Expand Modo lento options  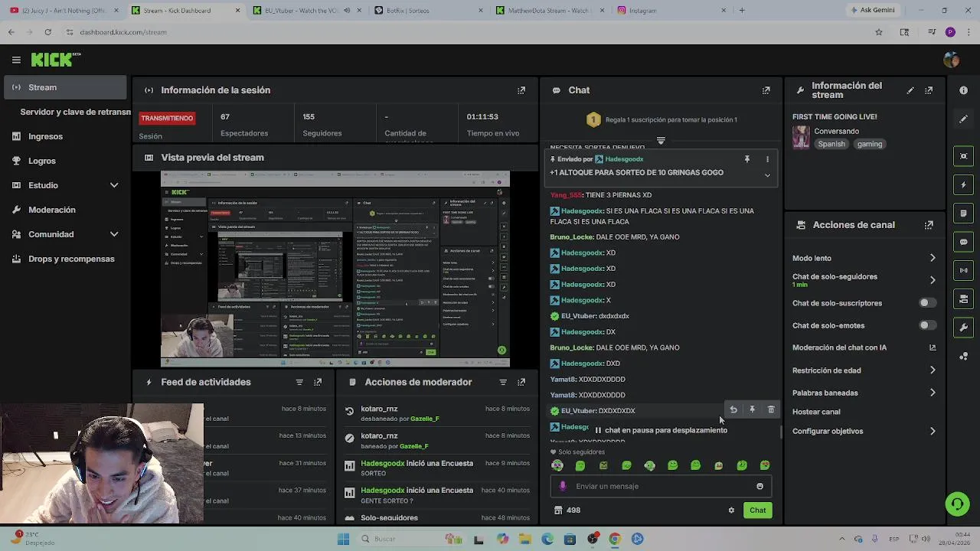click(x=933, y=258)
